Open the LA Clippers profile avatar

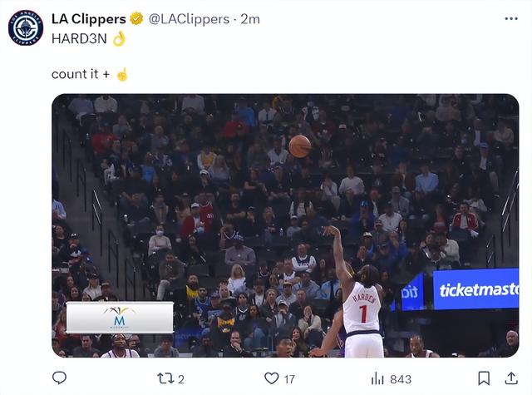click(x=26, y=27)
